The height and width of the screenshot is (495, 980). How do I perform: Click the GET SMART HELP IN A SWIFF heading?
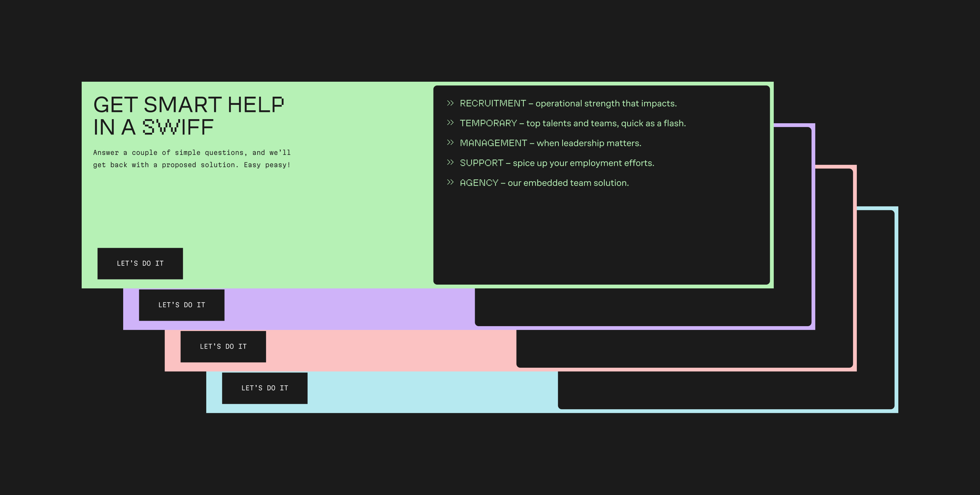(188, 116)
